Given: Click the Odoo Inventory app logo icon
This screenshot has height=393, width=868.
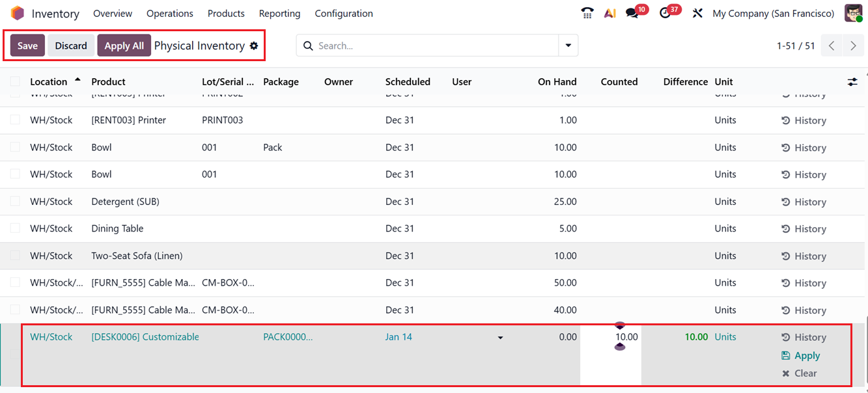Looking at the screenshot, I should [17, 13].
